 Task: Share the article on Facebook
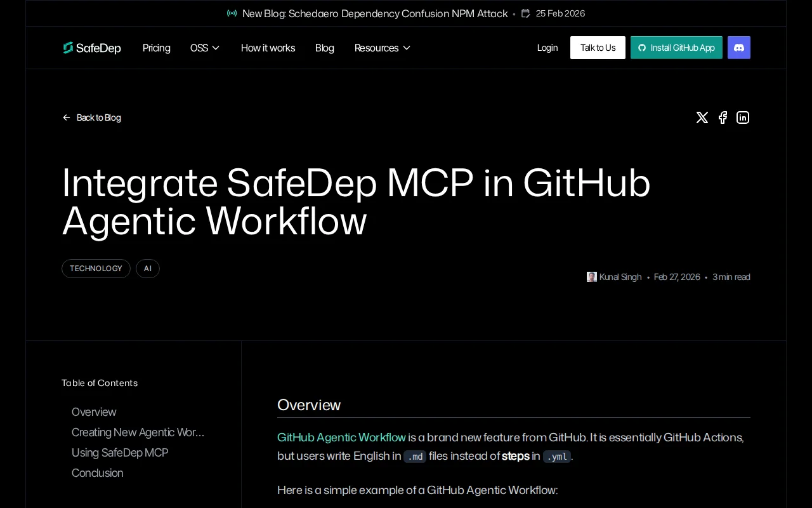pos(723,117)
